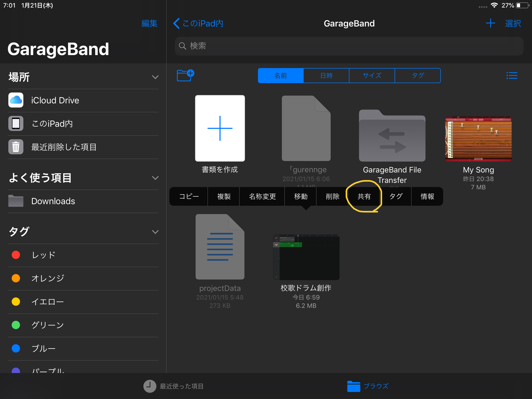Choose 複製 in context menu

224,196
